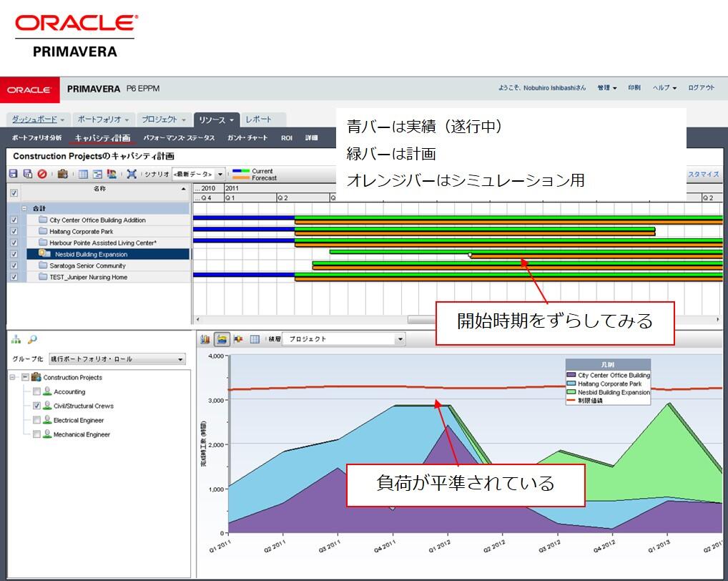Open the リソース tab
Image resolution: width=728 pixels, height=581 pixels.
click(x=216, y=119)
